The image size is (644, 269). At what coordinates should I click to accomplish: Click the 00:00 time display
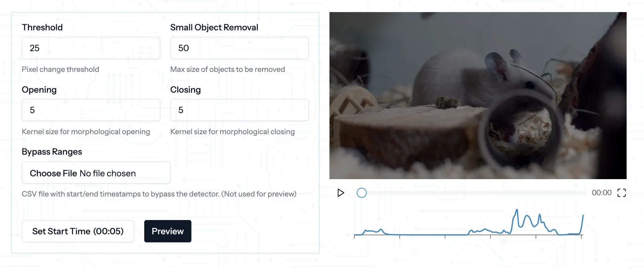point(602,193)
